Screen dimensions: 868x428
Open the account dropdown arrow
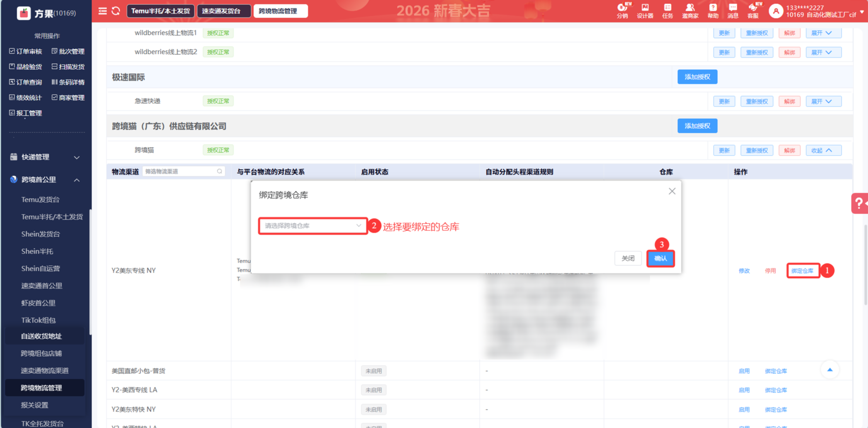(x=862, y=11)
